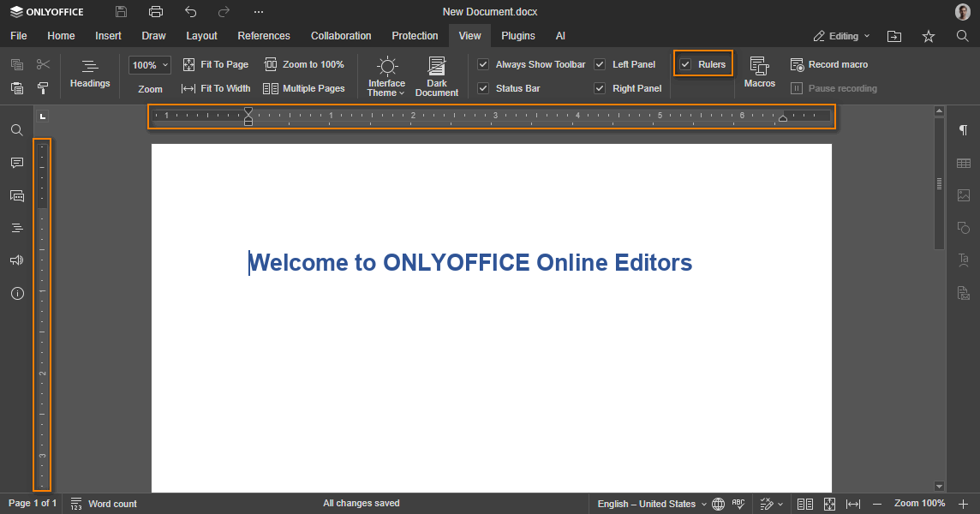Open Table settings in right sidebar
This screenshot has height=514, width=980.
coord(963,164)
